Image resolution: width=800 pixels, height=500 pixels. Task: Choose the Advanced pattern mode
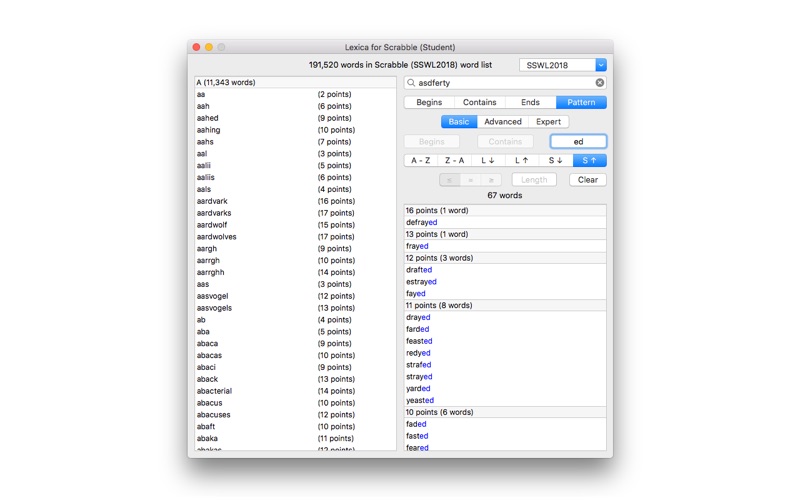503,121
